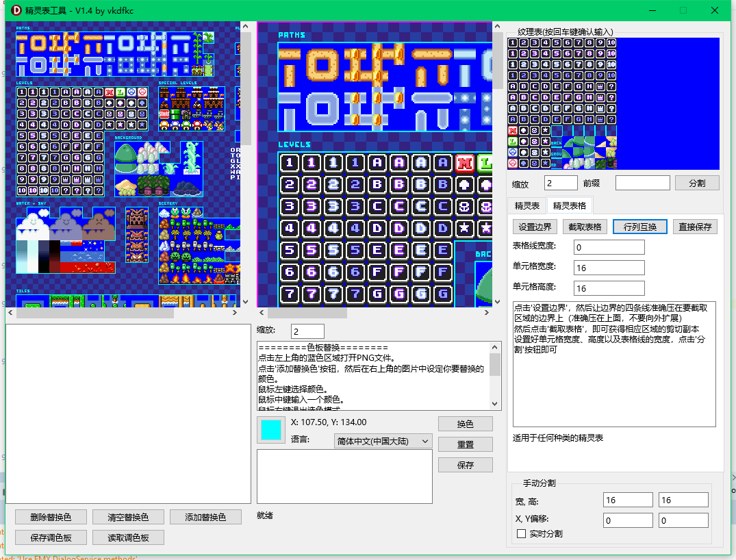The image size is (736, 560).
Task: Click the source panel's horizontal scrollbar thumb
Action: 94,312
